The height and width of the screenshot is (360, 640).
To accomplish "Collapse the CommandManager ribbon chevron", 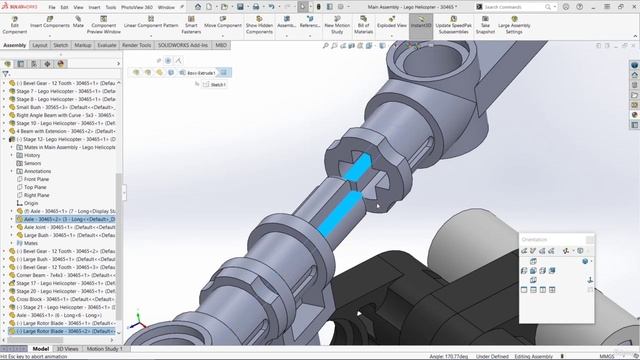I will tap(635, 36).
